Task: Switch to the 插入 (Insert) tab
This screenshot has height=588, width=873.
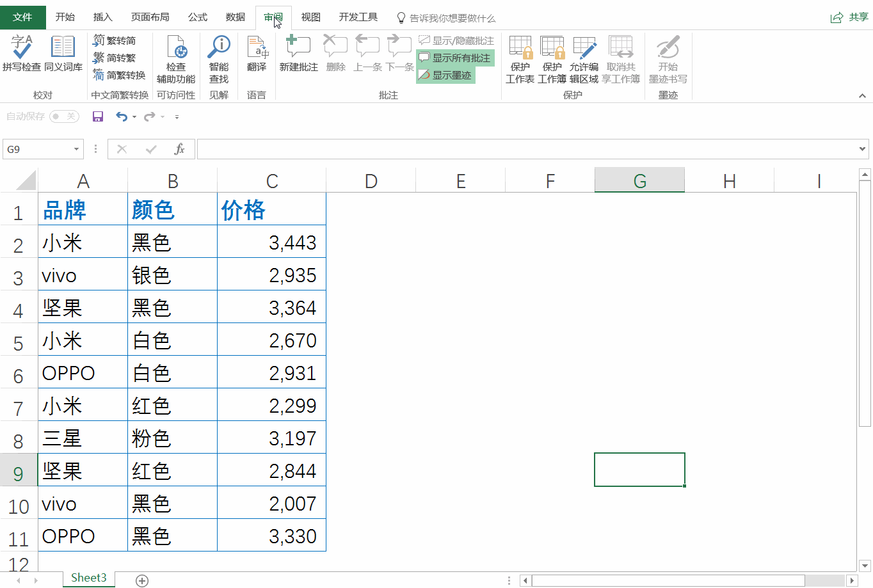Action: (x=103, y=17)
